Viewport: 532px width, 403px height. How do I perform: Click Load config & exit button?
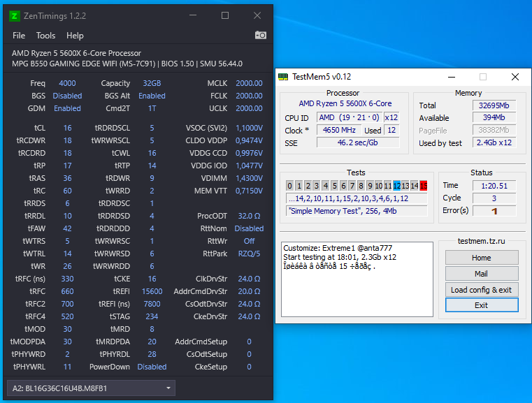click(x=482, y=290)
